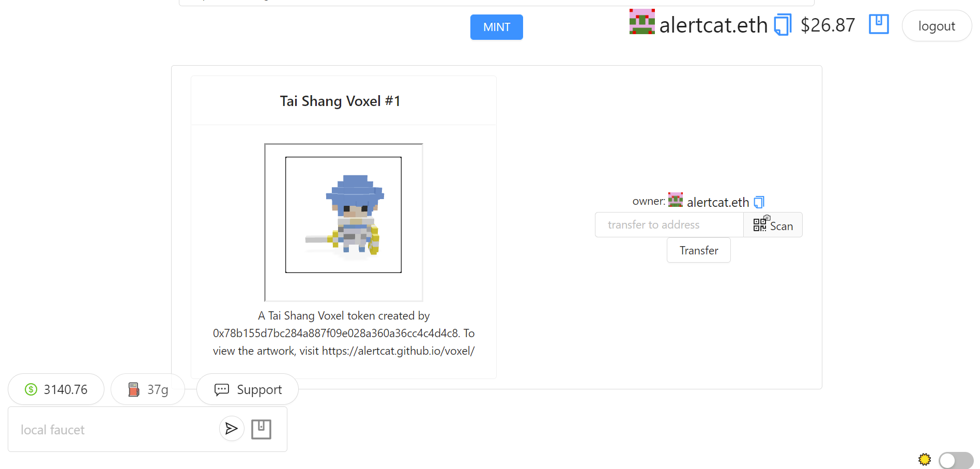The width and height of the screenshot is (980, 469).
Task: Open the Support chat button
Action: click(248, 389)
